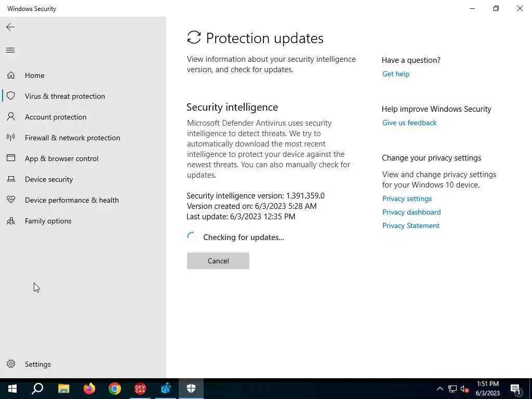Open Privacy settings link
532x399 pixels.
click(407, 198)
